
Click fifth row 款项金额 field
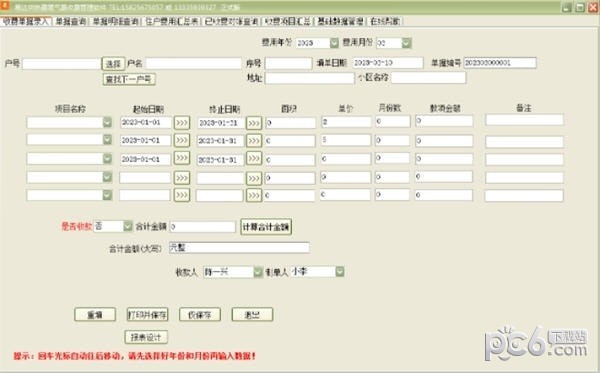click(x=444, y=195)
